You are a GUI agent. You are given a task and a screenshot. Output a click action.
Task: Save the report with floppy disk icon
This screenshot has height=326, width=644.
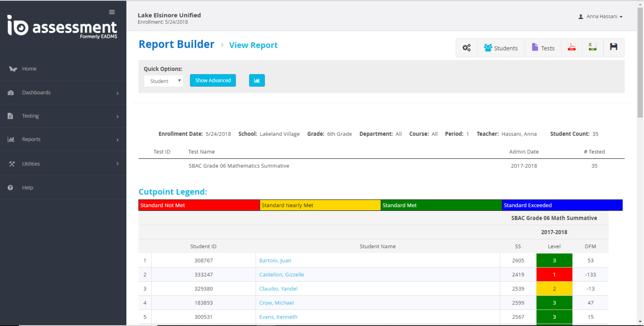tap(613, 47)
